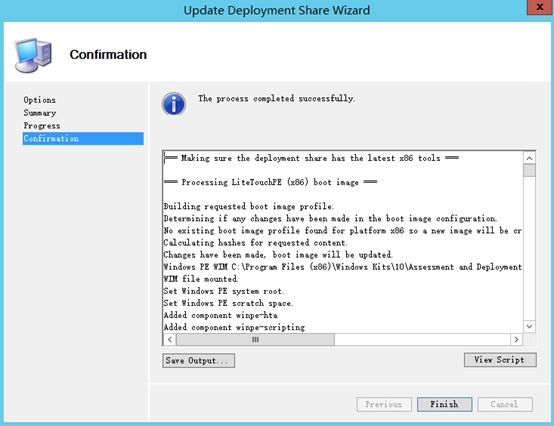Screen dimensions: 554x426
Task: Click the empty horizontal scrollbar track area
Action: point(422,339)
